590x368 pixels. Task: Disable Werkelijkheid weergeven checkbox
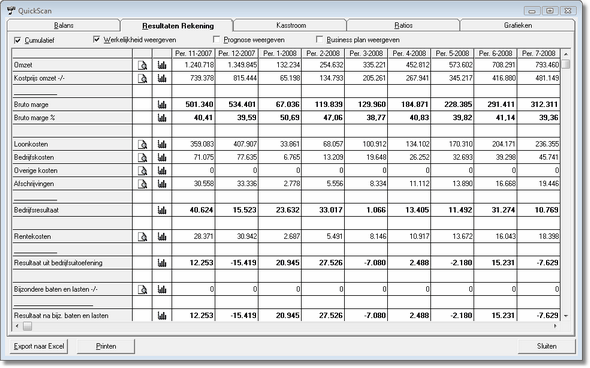[x=96, y=39]
